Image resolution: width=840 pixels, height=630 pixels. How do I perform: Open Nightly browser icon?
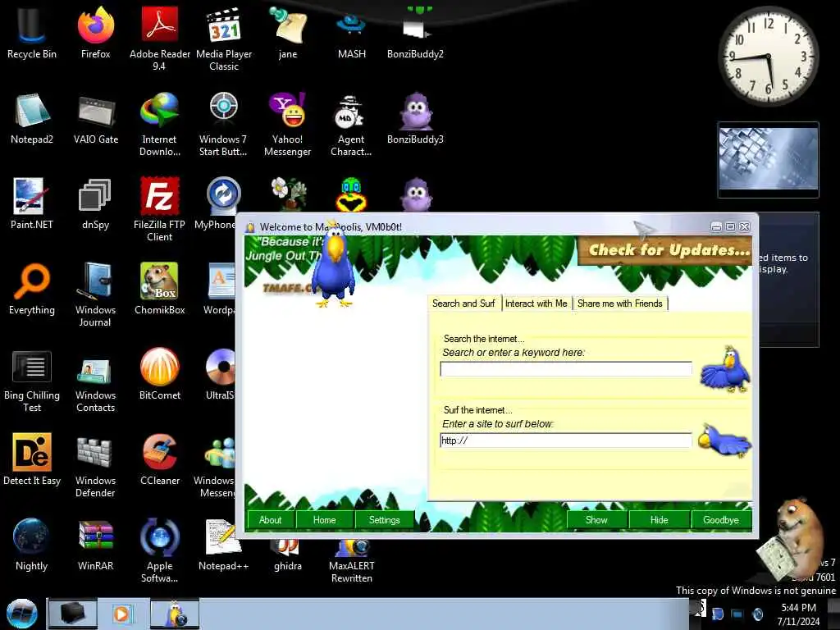pyautogui.click(x=32, y=545)
